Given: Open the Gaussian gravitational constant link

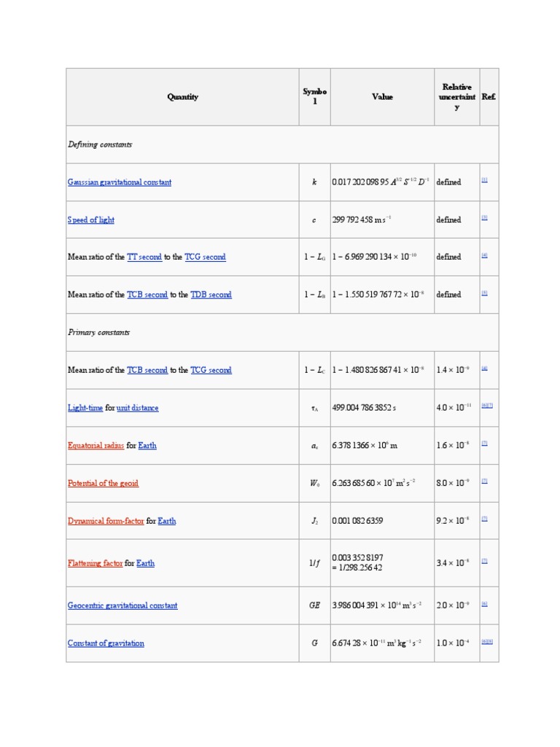Looking at the screenshot, I should click(x=120, y=182).
